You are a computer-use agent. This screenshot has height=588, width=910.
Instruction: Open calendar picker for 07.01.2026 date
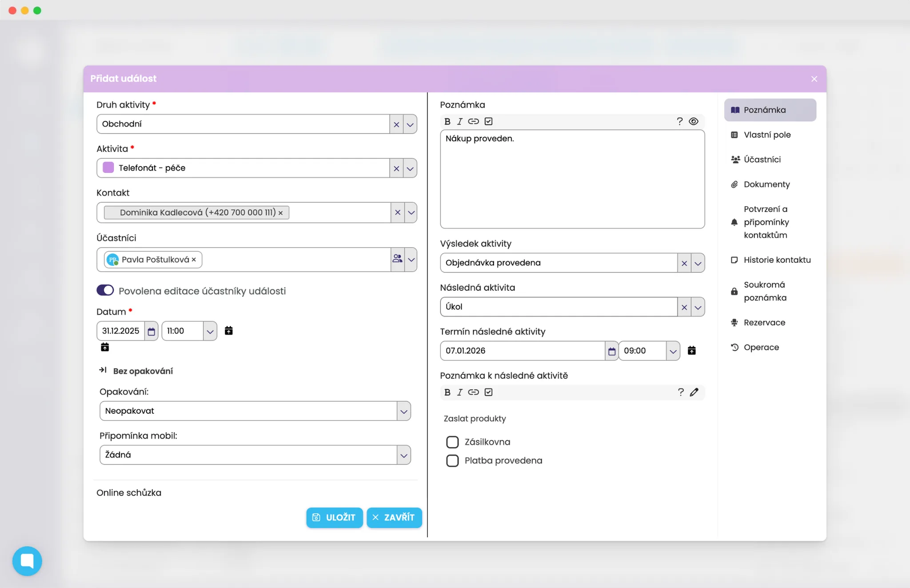(x=611, y=351)
